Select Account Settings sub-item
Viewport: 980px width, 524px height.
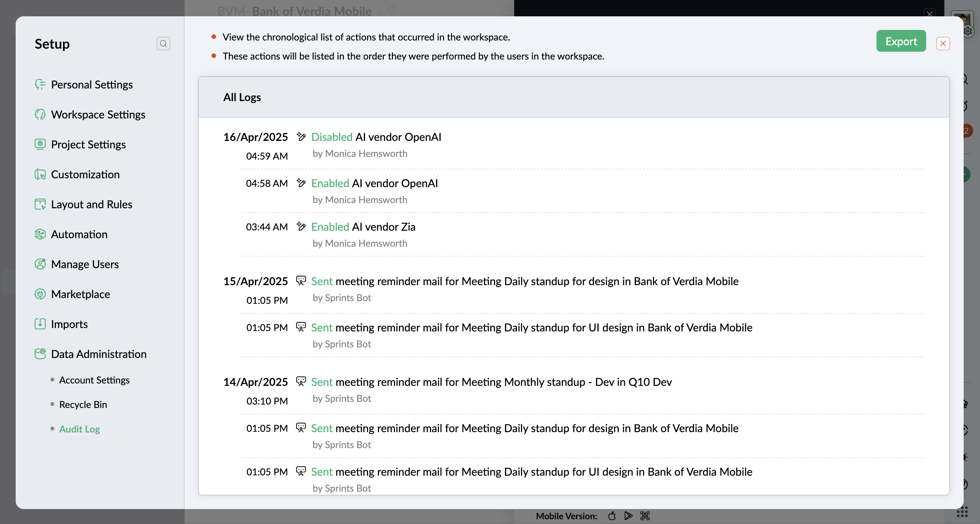pyautogui.click(x=94, y=380)
